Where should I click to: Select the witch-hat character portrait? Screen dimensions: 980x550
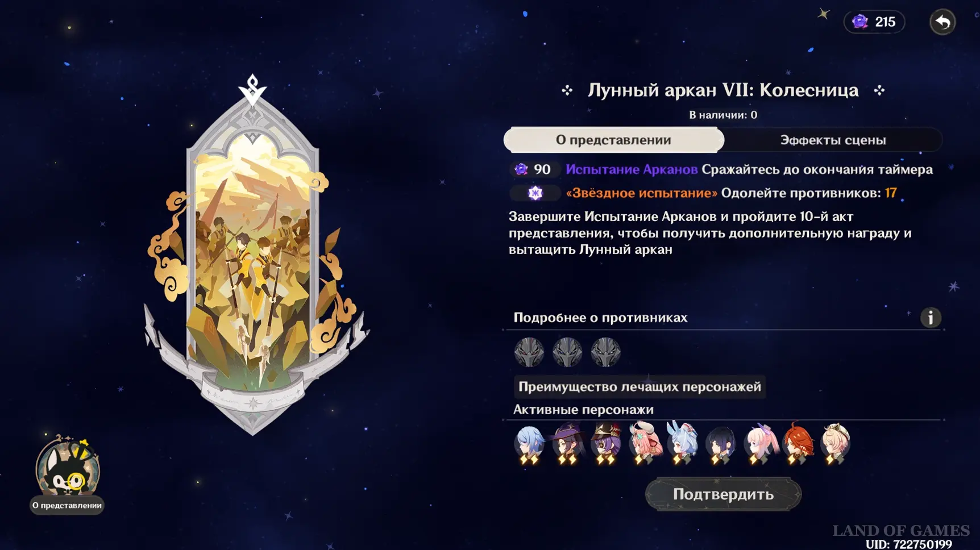567,444
